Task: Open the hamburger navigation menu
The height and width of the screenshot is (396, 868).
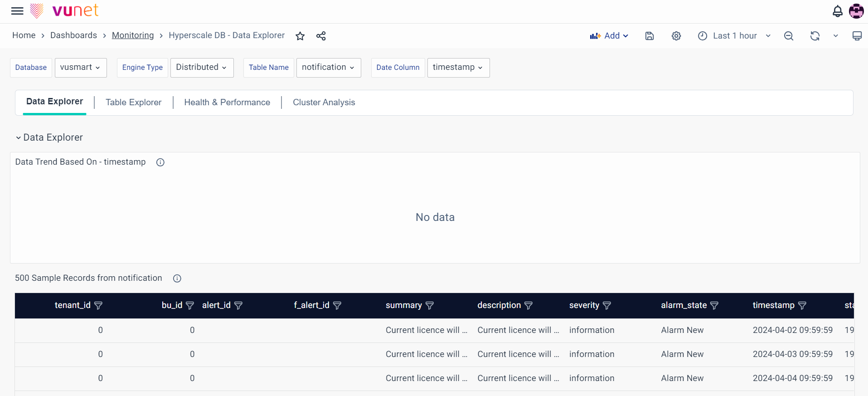Action: [17, 11]
